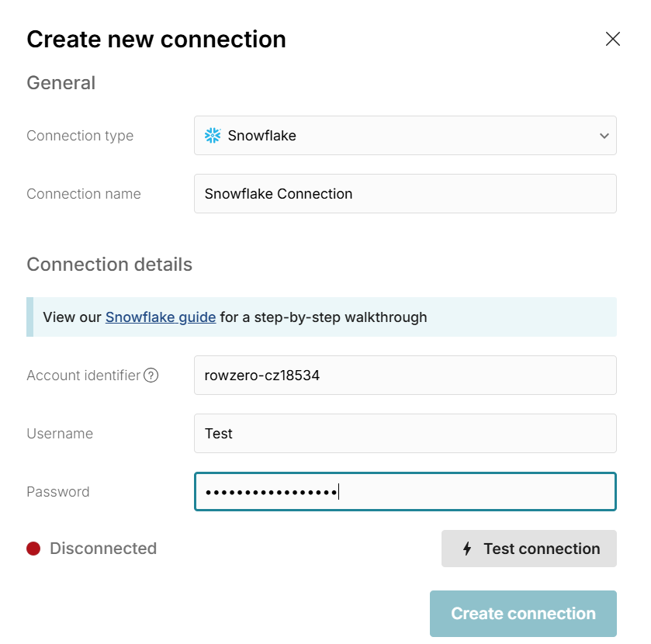The height and width of the screenshot is (644, 651).
Task: Close the Create new connection dialog
Action: tap(613, 39)
